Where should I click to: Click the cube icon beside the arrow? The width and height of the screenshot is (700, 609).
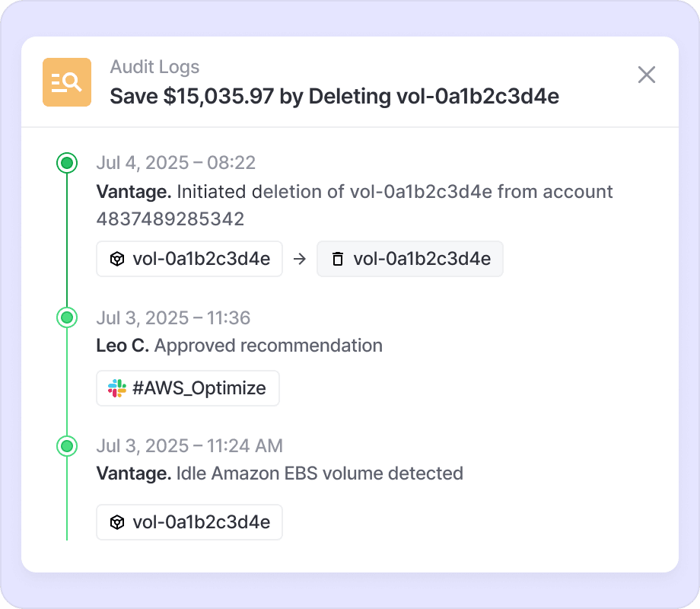click(x=117, y=259)
